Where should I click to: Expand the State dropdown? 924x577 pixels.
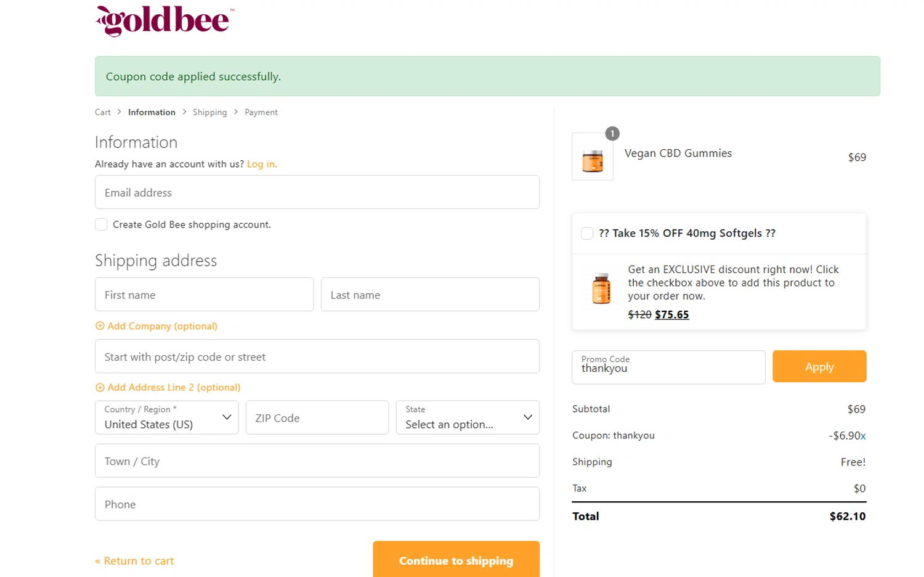point(468,417)
